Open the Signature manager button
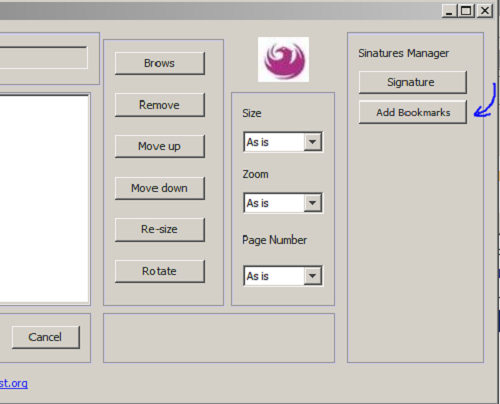 pos(413,82)
